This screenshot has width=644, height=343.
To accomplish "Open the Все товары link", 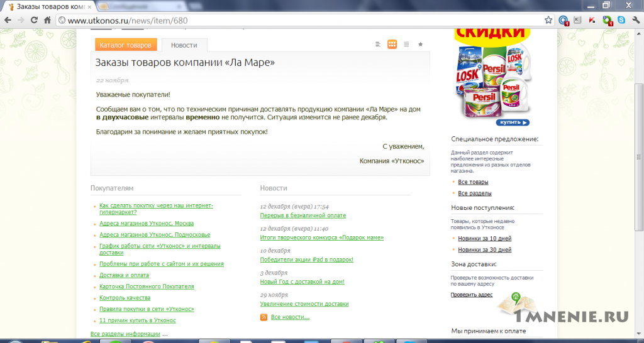I will pos(473,182).
